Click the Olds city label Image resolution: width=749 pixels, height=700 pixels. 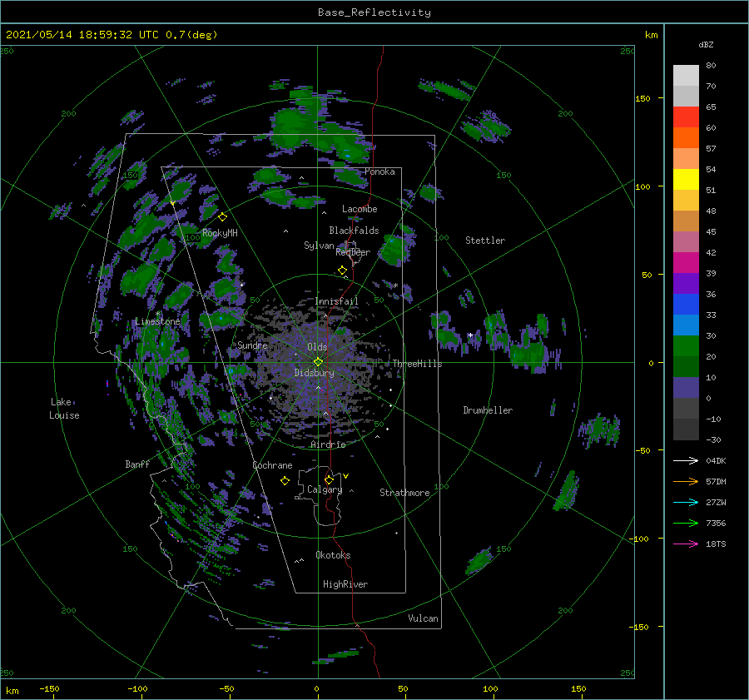pos(317,347)
